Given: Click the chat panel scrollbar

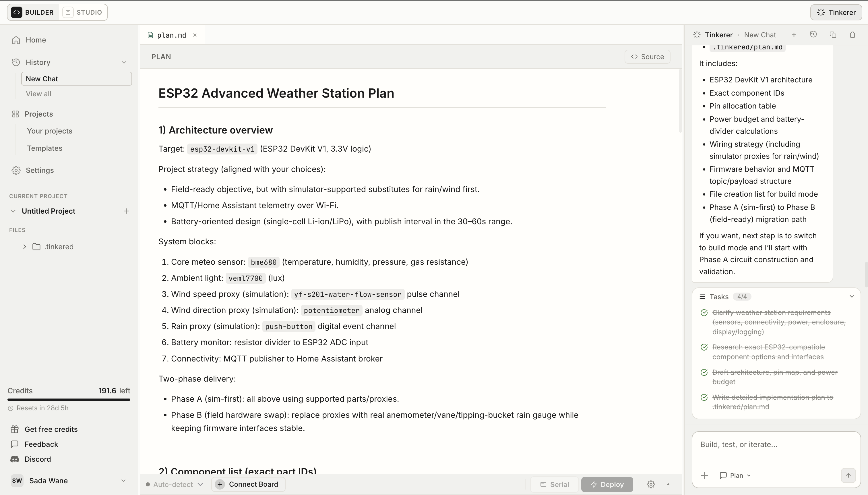Looking at the screenshot, I should [x=866, y=275].
